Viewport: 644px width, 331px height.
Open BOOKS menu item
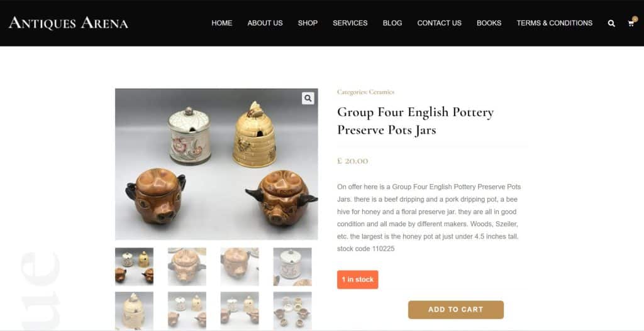(x=489, y=23)
